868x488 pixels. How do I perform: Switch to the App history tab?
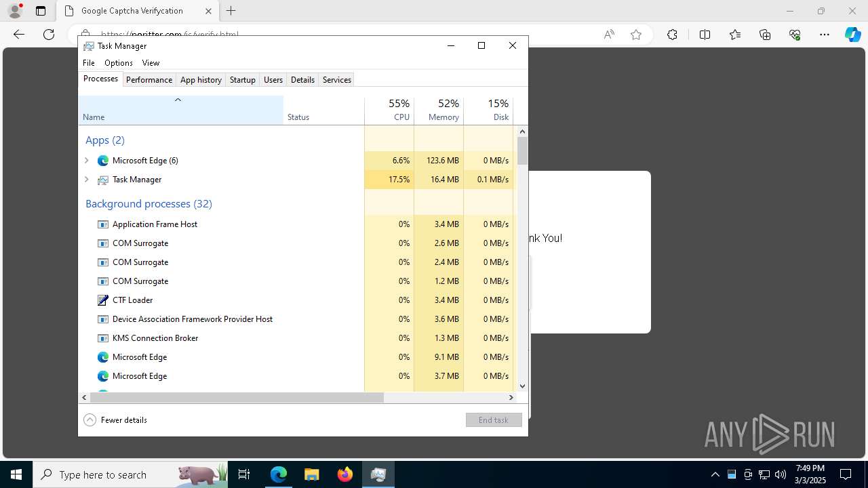point(201,80)
